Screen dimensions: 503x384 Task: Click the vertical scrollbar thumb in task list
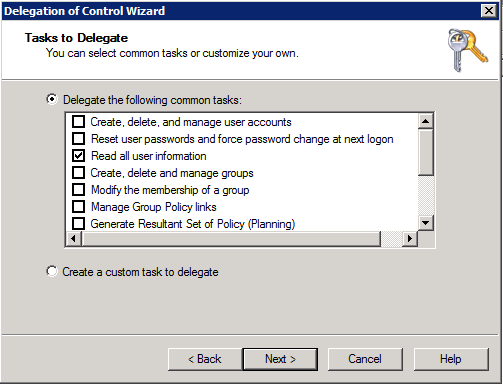point(426,153)
